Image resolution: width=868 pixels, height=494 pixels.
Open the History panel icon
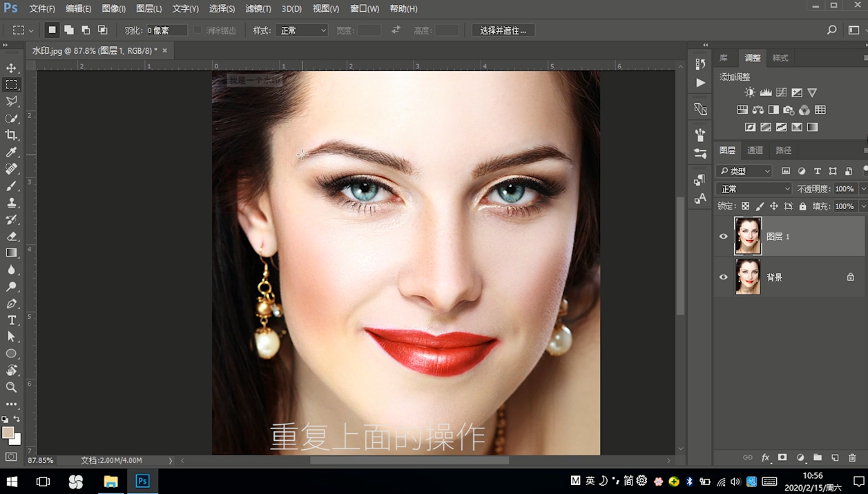700,63
